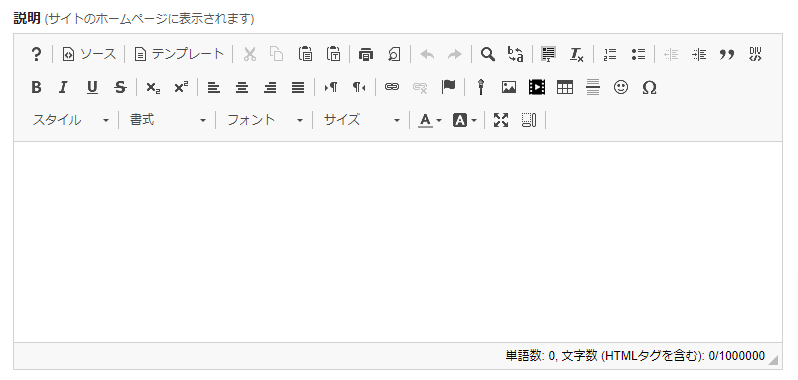Click the Unlink icon
The image size is (798, 380).
(420, 87)
